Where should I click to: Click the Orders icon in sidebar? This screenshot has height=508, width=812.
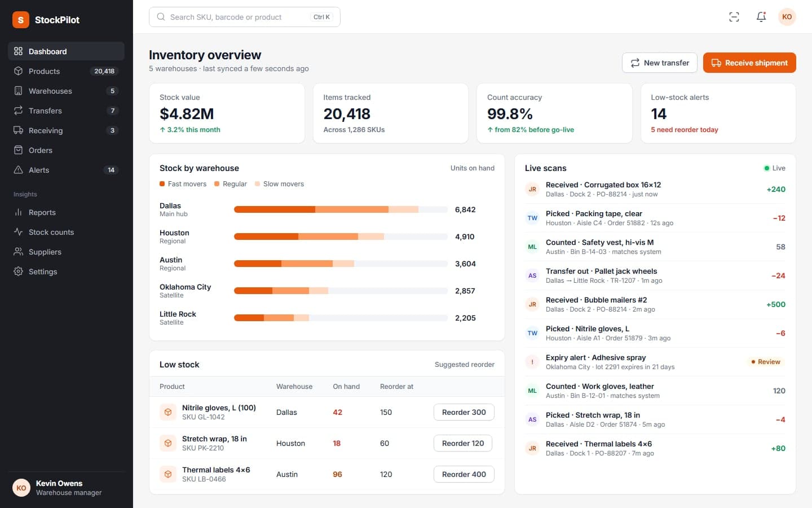[19, 150]
